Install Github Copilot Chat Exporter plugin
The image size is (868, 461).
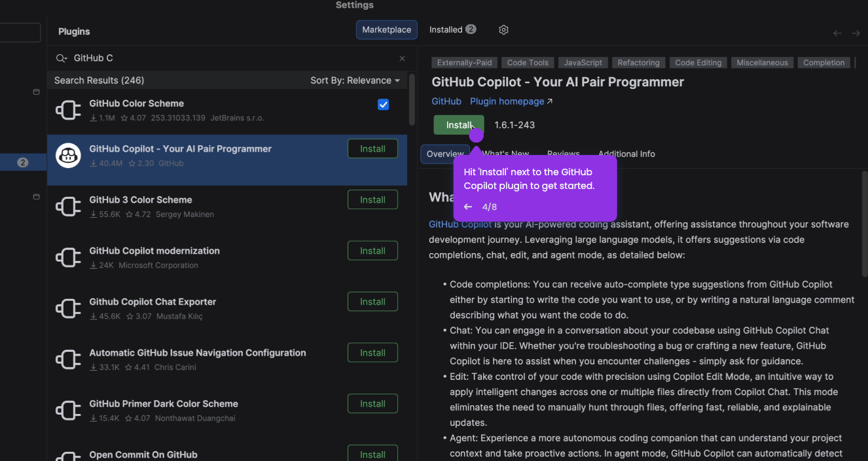coord(372,301)
